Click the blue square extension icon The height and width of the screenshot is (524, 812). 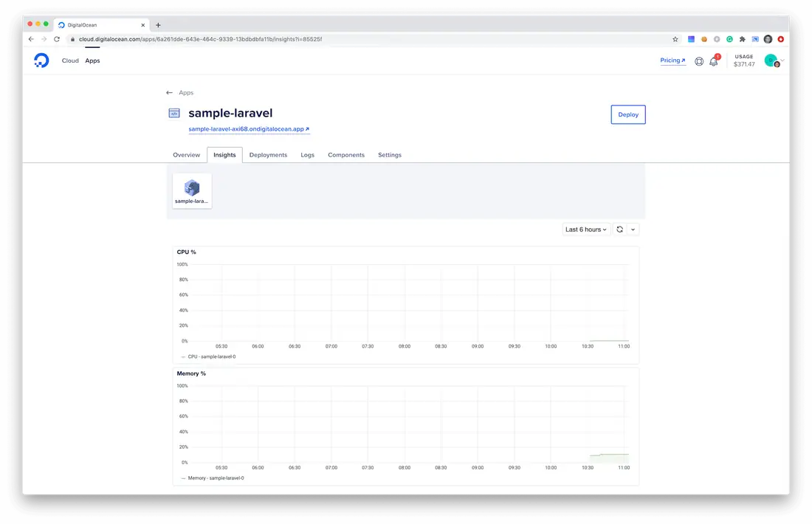(x=691, y=39)
